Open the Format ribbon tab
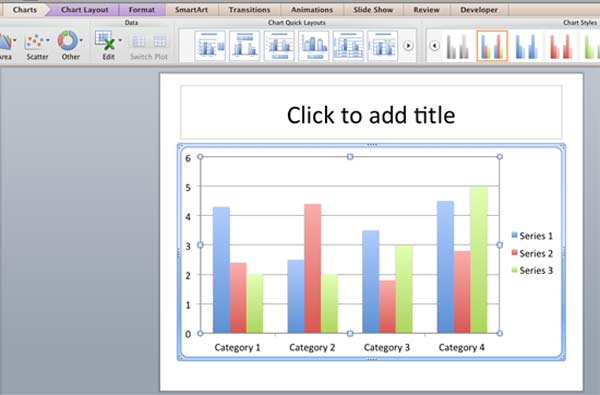 click(x=142, y=10)
